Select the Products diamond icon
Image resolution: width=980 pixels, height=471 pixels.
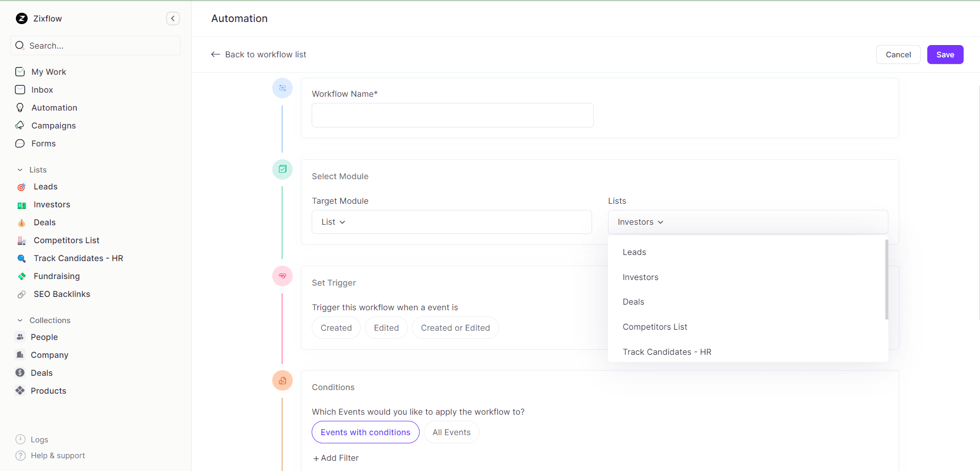[x=20, y=391]
